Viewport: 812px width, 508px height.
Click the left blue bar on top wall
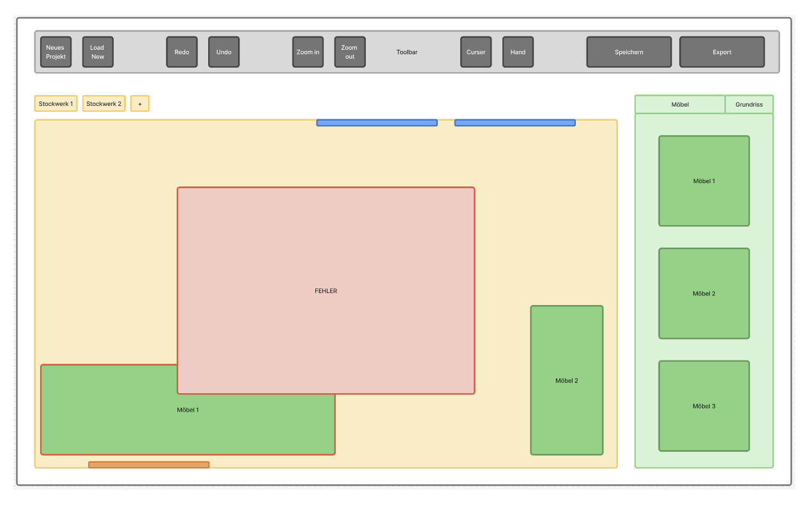[x=377, y=123]
